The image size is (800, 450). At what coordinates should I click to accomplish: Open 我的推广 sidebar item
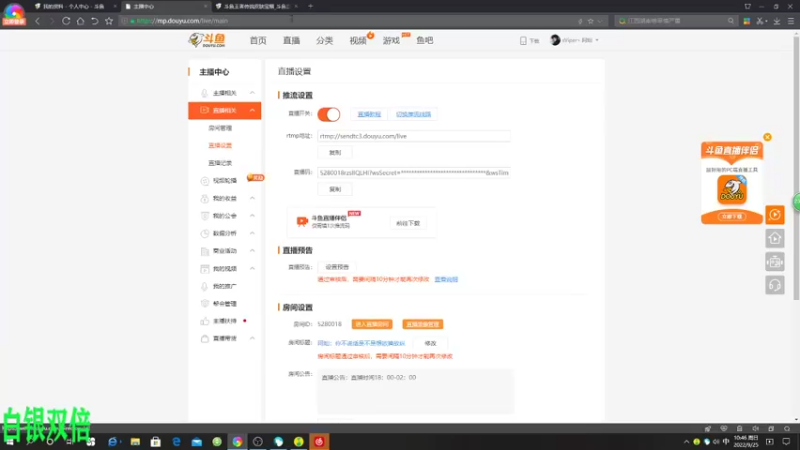pos(224,286)
